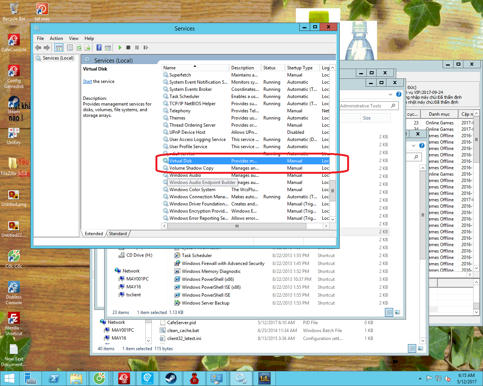Select the UPnP Device Host service
This screenshot has height=386, width=483.
click(x=246, y=132)
